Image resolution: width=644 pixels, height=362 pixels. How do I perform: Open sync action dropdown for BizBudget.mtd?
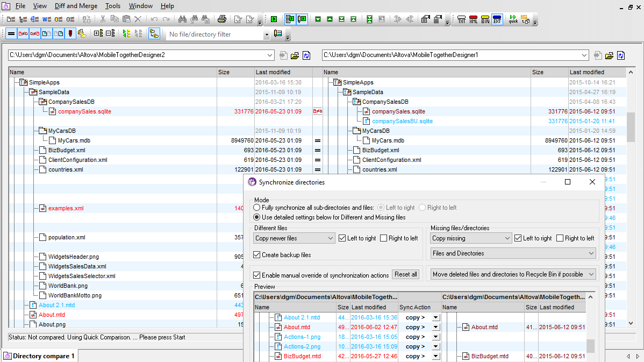(436, 356)
